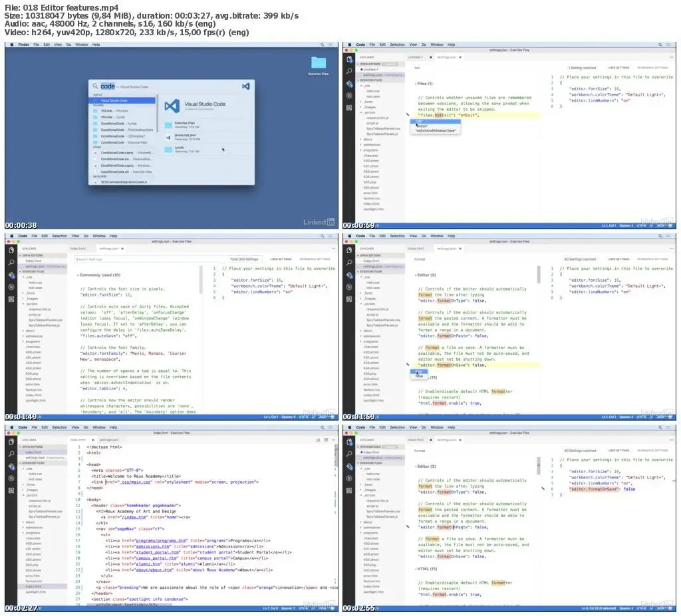681x616 pixels.
Task: Click Explorer icon in the 00:01:49 frame
Action: 11,251
